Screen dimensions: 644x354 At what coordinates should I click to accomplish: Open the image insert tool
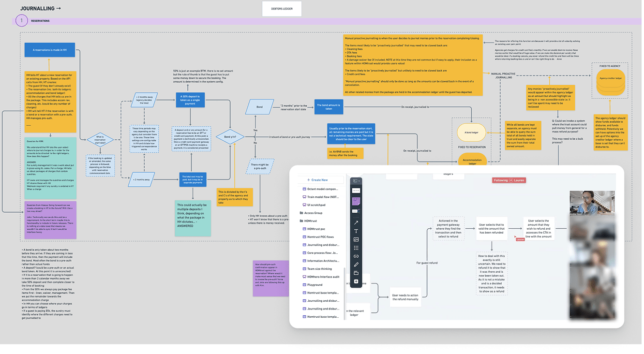(356, 239)
